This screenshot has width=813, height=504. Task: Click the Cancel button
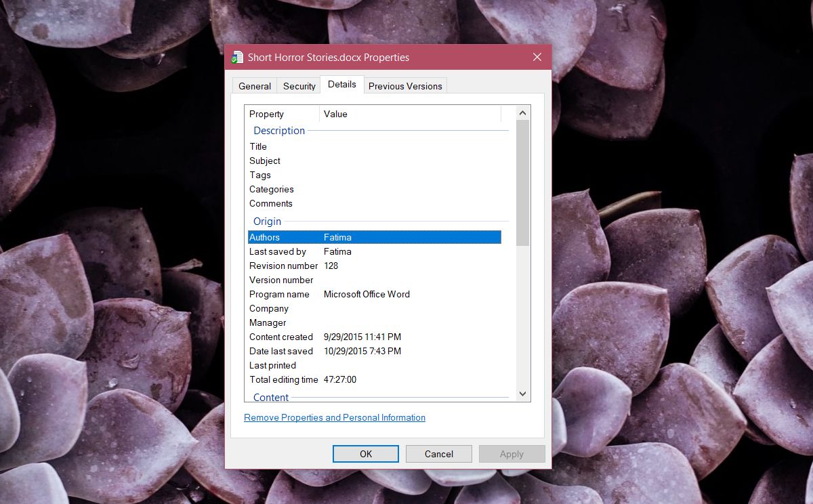click(x=438, y=454)
